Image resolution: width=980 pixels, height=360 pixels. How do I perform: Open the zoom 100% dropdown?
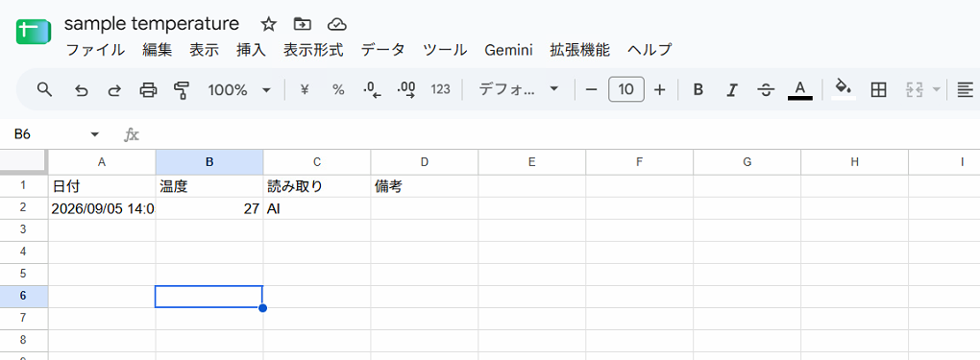(x=240, y=90)
